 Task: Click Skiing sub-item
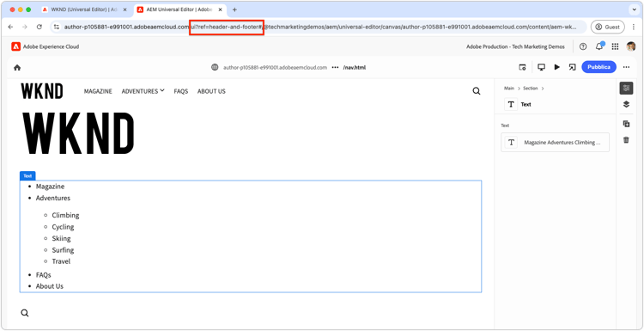pos(61,238)
